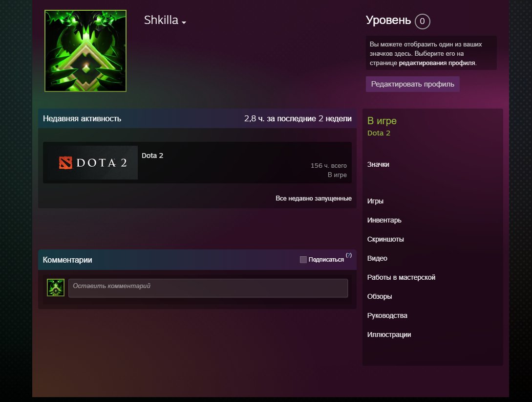View the 'Скриншоты' screenshots page
The height and width of the screenshot is (402, 532).
tap(385, 239)
